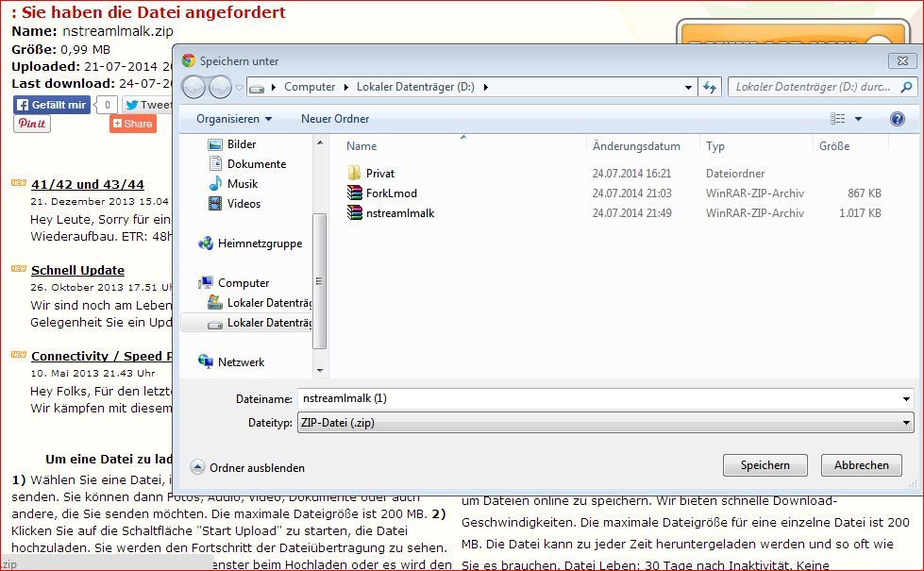The width and height of the screenshot is (924, 571).
Task: Expand the chevron after Lokaler Datenträger (D:)
Action: [485, 88]
